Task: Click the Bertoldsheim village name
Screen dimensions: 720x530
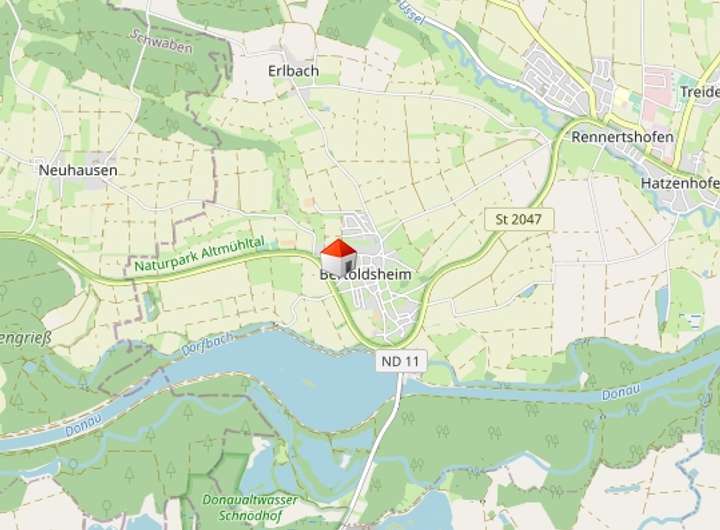Action: click(x=366, y=275)
